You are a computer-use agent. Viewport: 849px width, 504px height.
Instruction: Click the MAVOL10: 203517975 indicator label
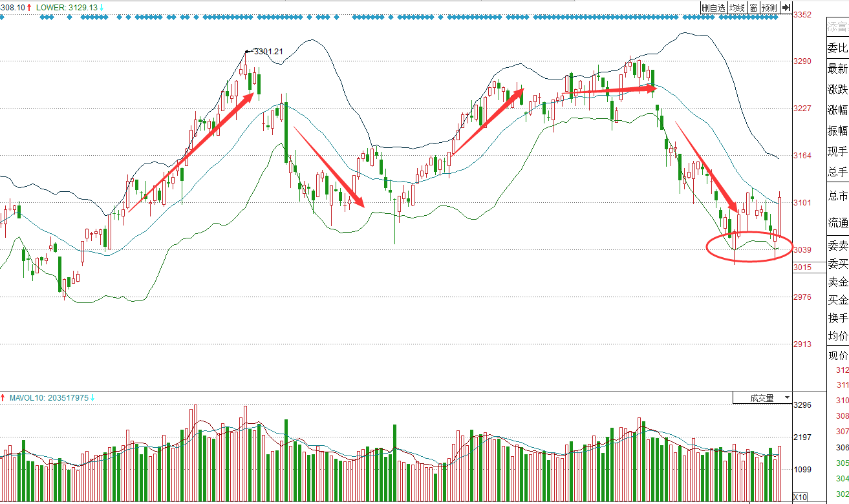point(49,397)
